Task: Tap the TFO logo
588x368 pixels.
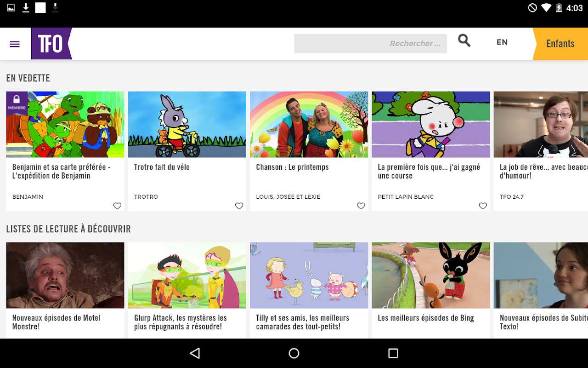Action: coord(51,44)
